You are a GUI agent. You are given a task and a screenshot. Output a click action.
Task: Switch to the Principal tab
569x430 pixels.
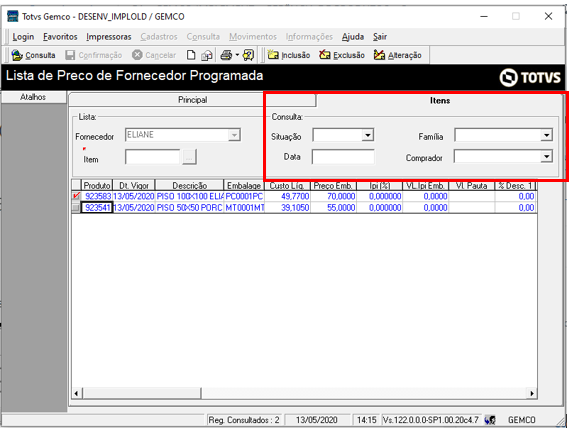[192, 100]
